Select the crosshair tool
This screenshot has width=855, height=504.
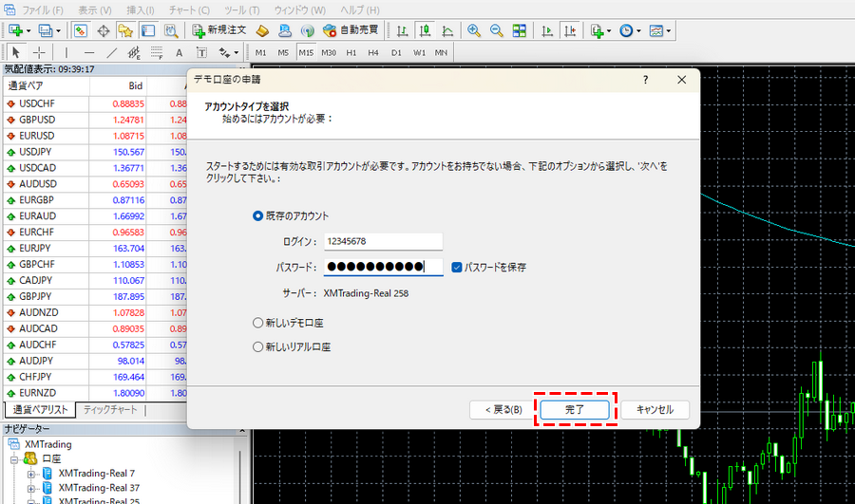tap(39, 52)
